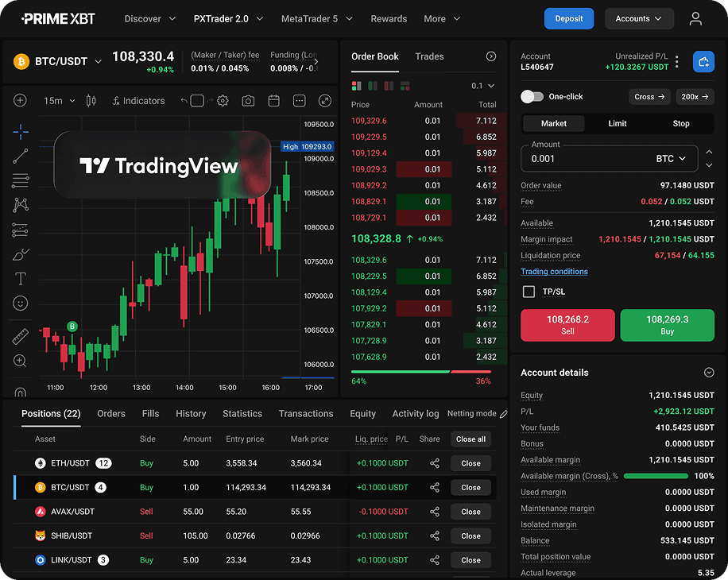Screen dimensions: 728x580
Task: Take a chart snapshot with camera icon
Action: 248,101
